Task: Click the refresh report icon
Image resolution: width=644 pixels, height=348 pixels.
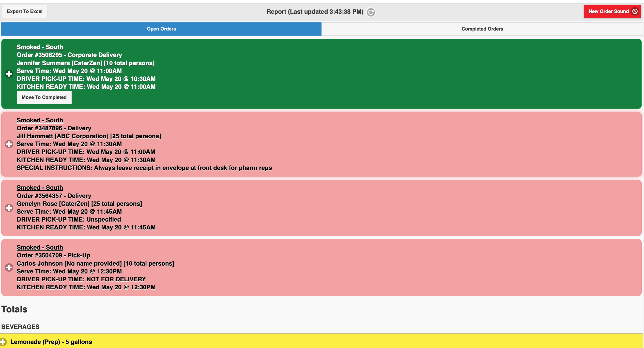Action: pos(371,12)
